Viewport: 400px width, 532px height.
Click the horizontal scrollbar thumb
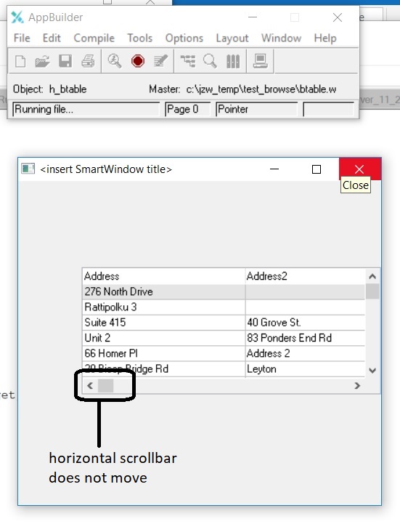pyautogui.click(x=105, y=386)
